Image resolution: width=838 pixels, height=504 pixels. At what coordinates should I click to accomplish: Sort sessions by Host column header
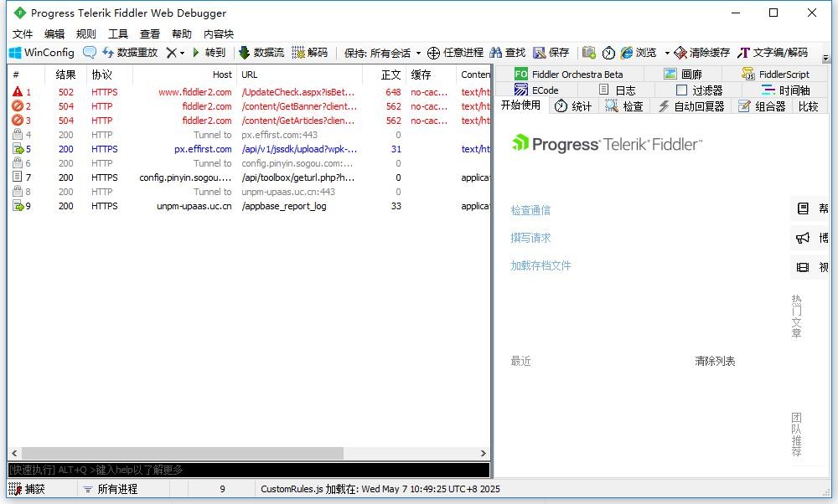click(x=184, y=75)
